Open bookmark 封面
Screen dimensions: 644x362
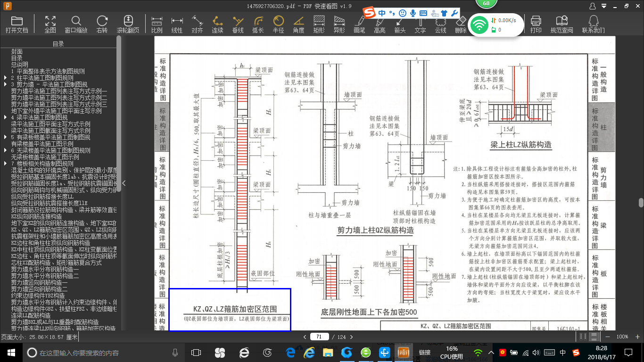(17, 51)
